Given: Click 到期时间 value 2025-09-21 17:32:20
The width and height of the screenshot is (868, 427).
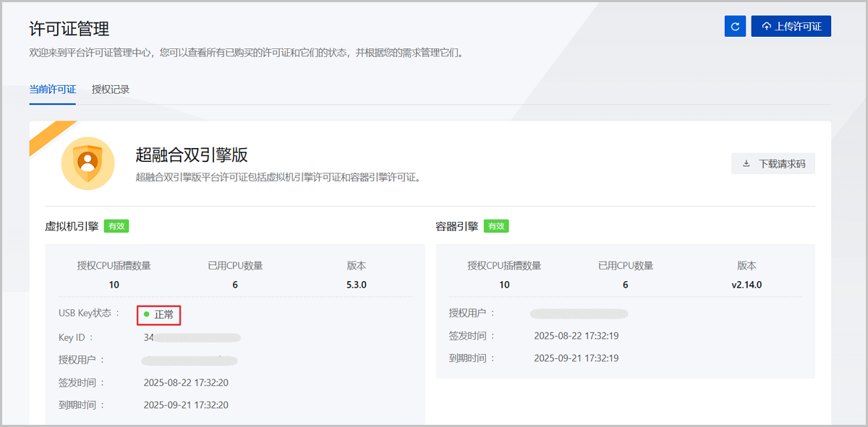Looking at the screenshot, I should [186, 405].
